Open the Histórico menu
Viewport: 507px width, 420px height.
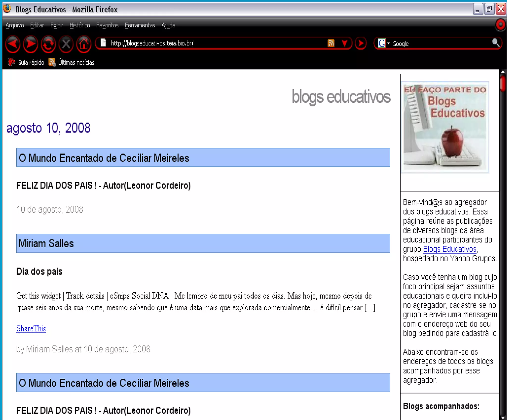coord(79,25)
